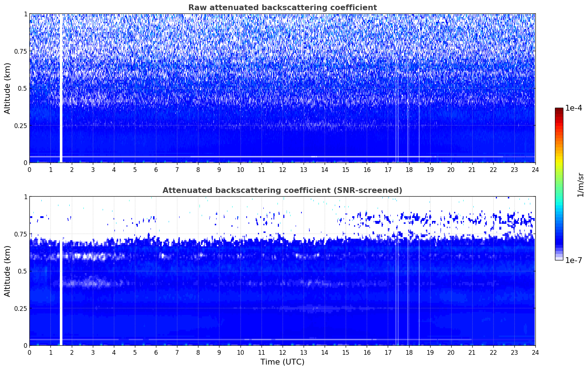Click the bottom plot's "Altitude (km)" axis label

pyautogui.click(x=7, y=271)
